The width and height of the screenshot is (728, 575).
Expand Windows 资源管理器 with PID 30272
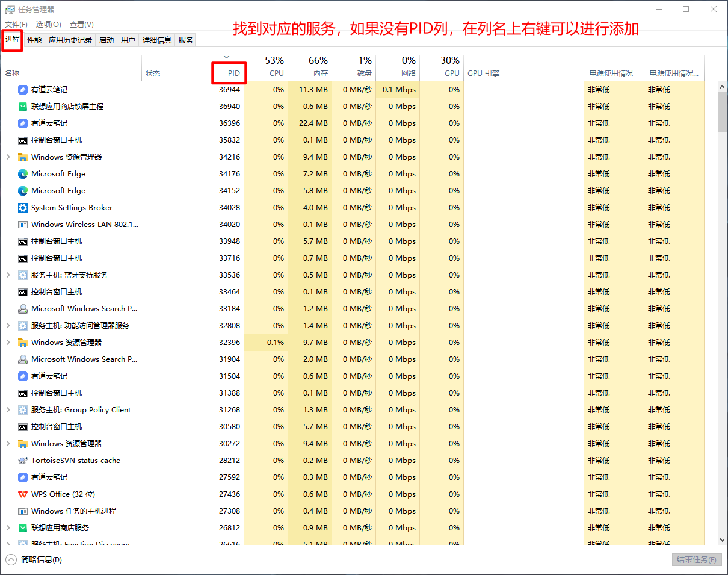(8, 443)
